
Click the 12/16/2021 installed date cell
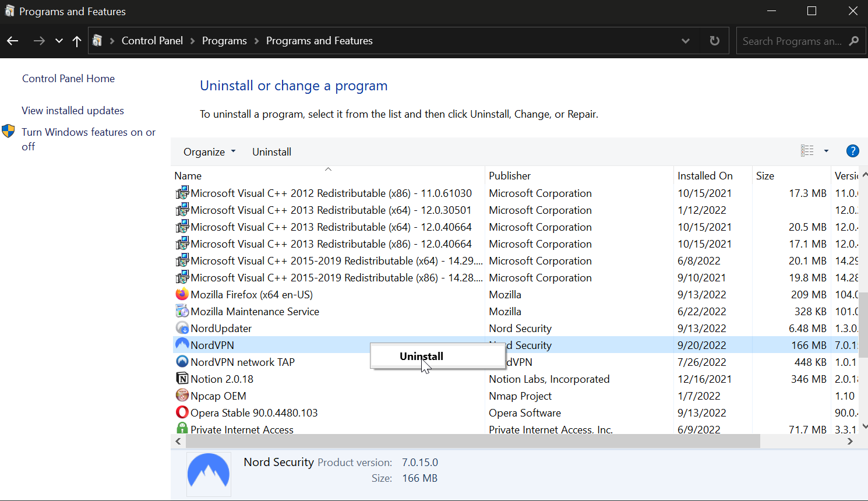[704, 379]
